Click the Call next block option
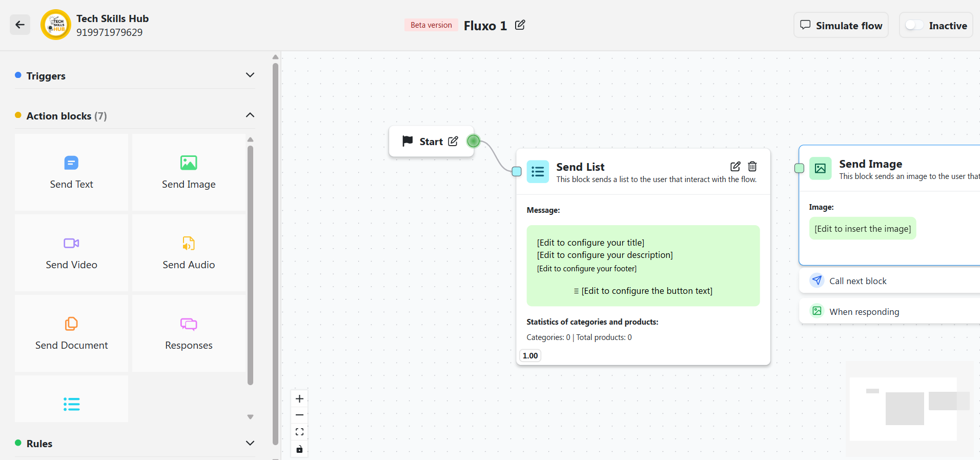The height and width of the screenshot is (460, 980). [x=857, y=281]
